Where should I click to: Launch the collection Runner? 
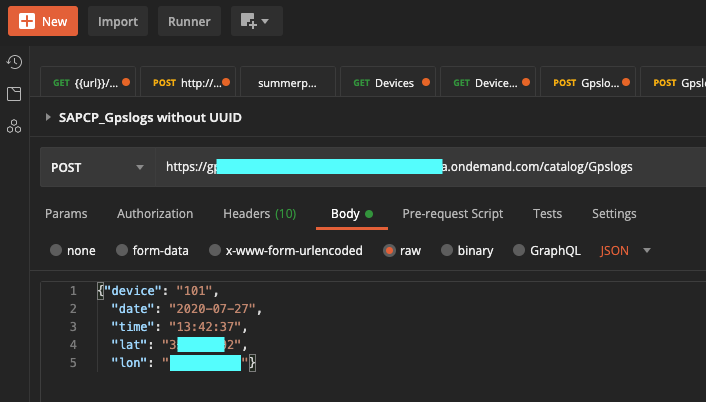(x=189, y=21)
